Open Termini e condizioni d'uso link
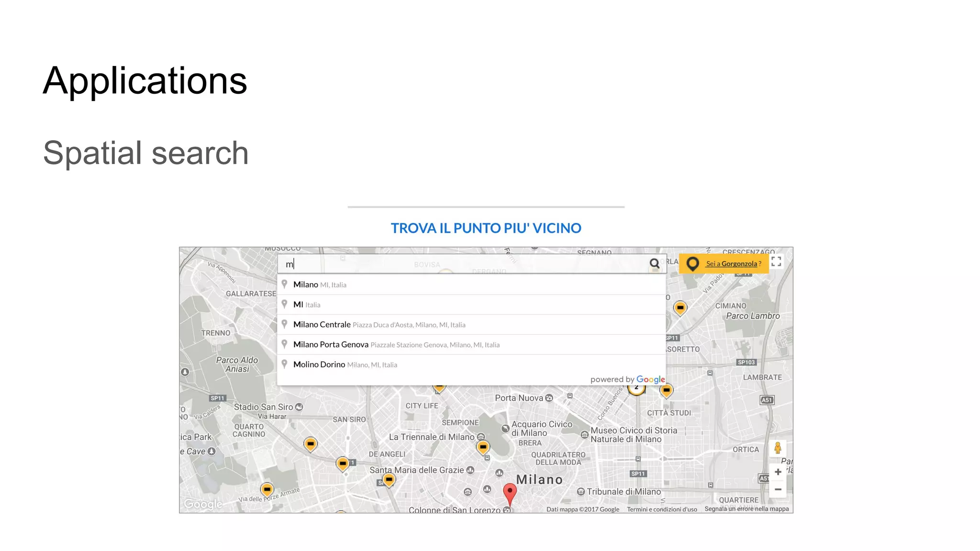This screenshot has width=980, height=551. (662, 509)
